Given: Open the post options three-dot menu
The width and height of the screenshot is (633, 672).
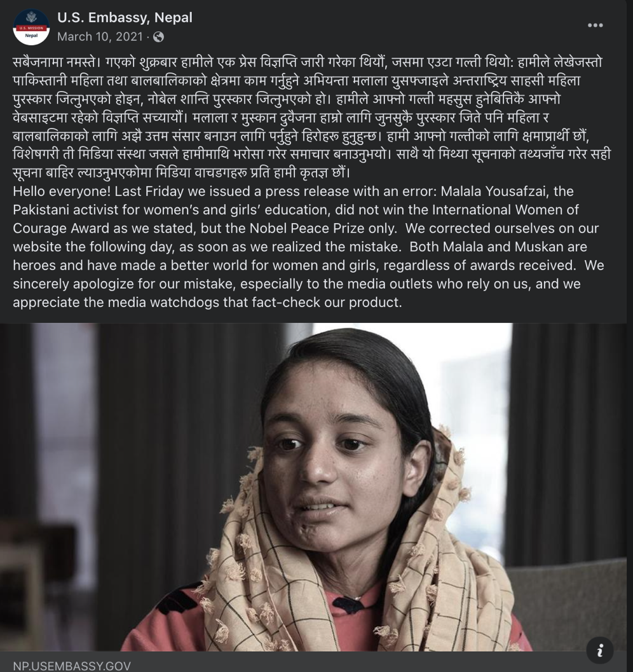Looking at the screenshot, I should [596, 25].
